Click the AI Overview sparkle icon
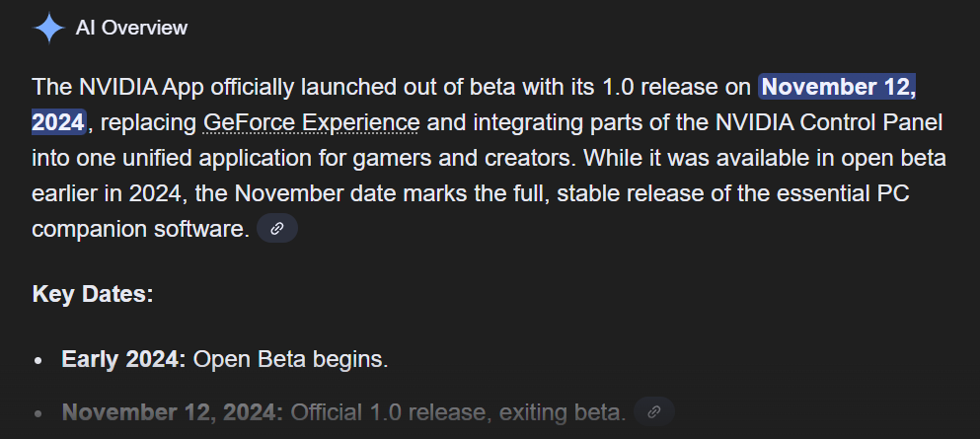Image resolution: width=980 pixels, height=439 pixels. coord(49,29)
